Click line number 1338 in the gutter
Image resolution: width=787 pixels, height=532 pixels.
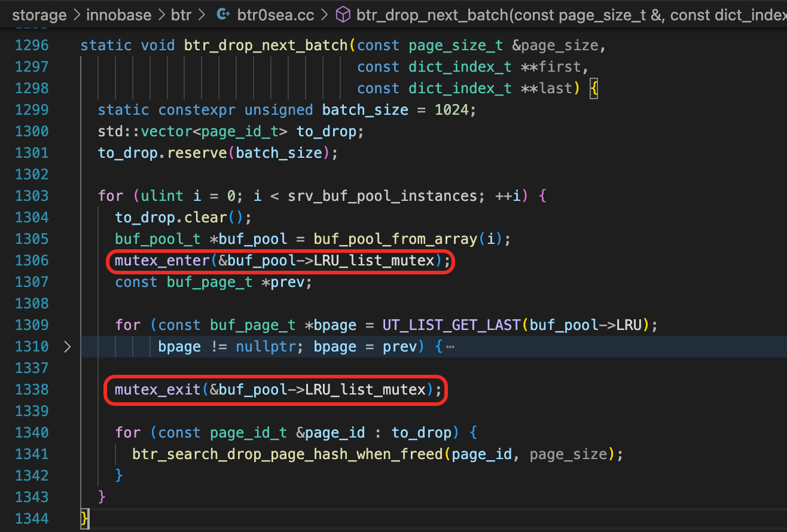click(31, 390)
